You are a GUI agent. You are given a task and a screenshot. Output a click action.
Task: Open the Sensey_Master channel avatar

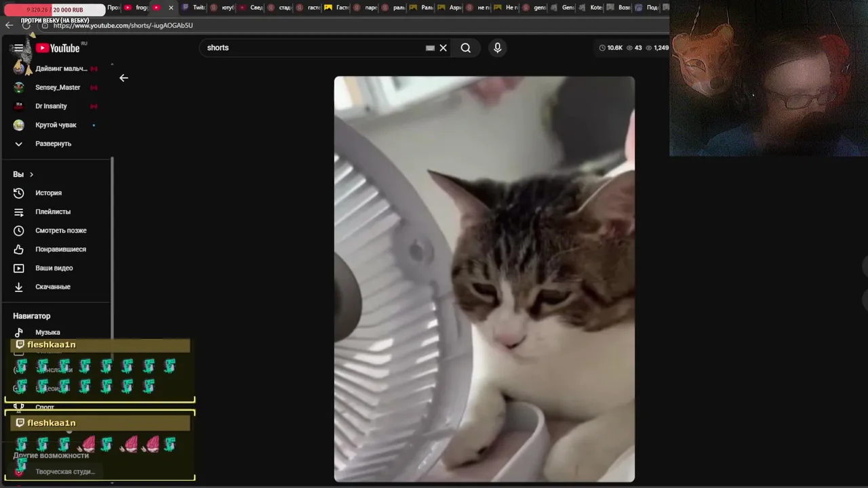[19, 87]
